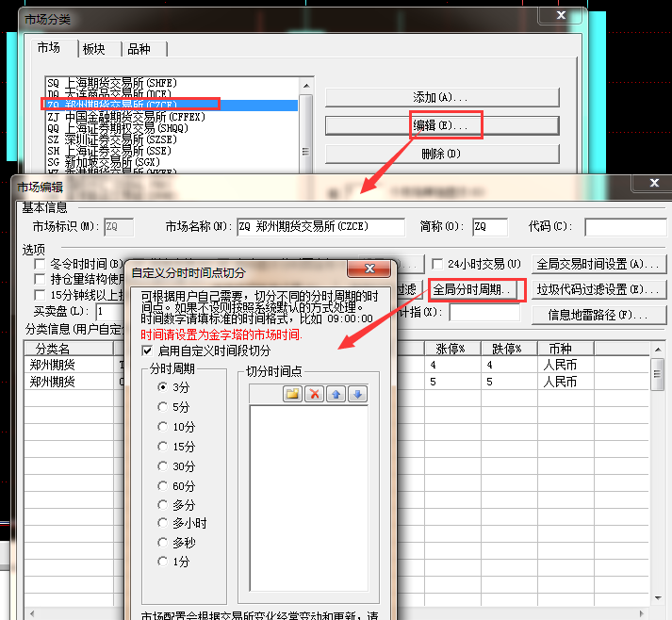Move time point up with up arrow
The height and width of the screenshot is (620, 672).
[x=336, y=394]
